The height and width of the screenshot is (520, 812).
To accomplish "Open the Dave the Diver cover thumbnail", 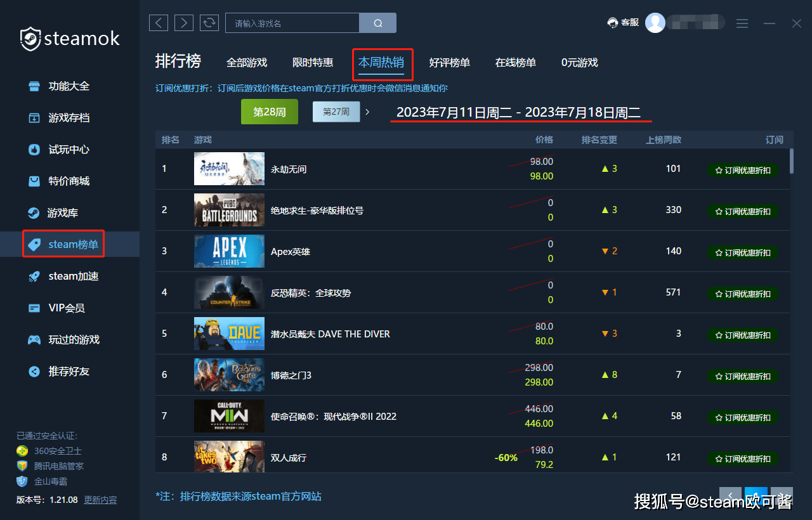I will [x=229, y=334].
